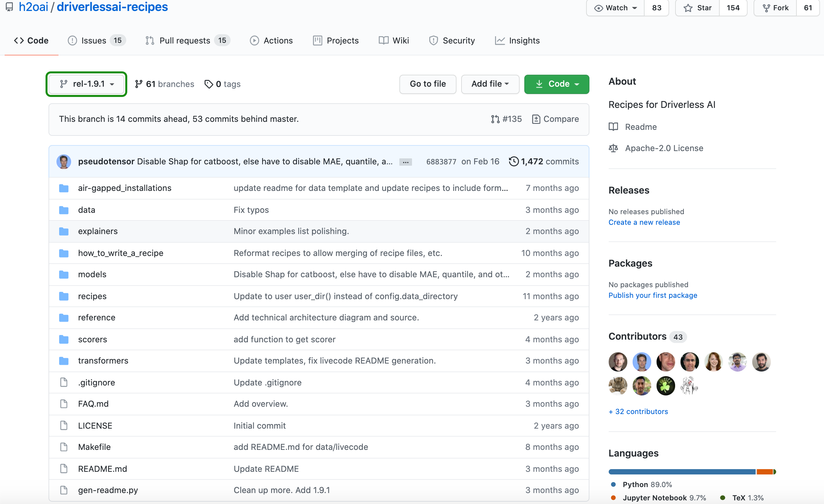The height and width of the screenshot is (504, 824).
Task: Open pseudotensor author link
Action: pyautogui.click(x=106, y=161)
